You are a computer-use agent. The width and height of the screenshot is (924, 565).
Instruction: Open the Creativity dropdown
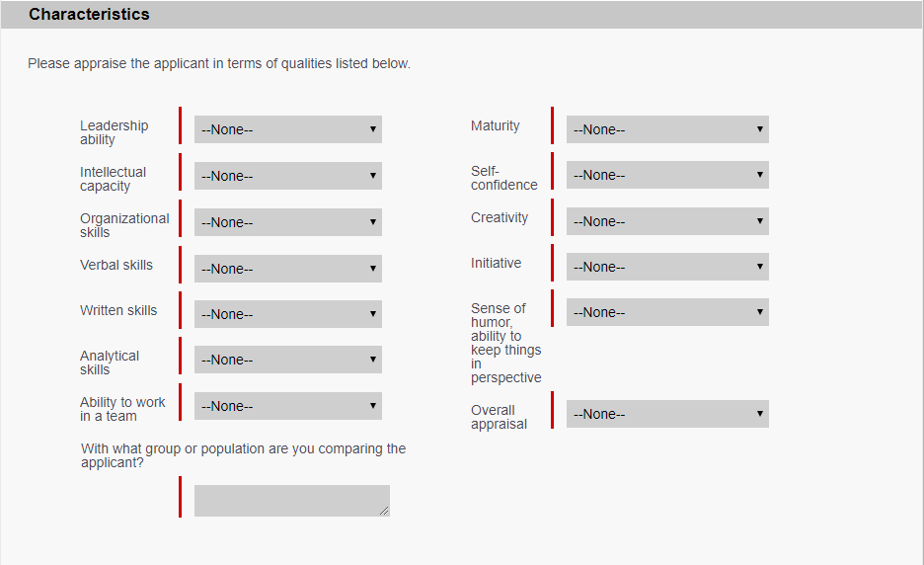point(667,221)
